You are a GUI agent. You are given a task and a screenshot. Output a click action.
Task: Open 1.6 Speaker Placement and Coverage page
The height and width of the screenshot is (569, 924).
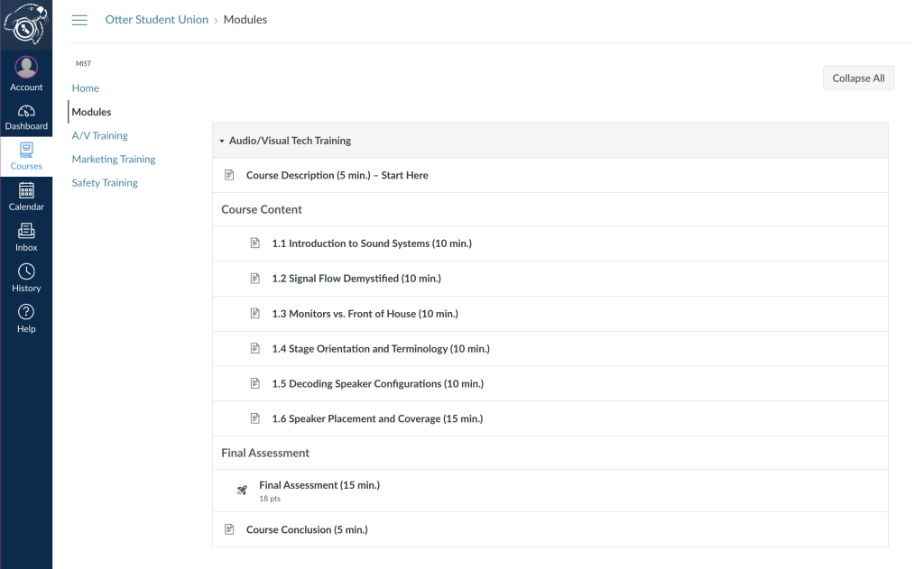[377, 418]
